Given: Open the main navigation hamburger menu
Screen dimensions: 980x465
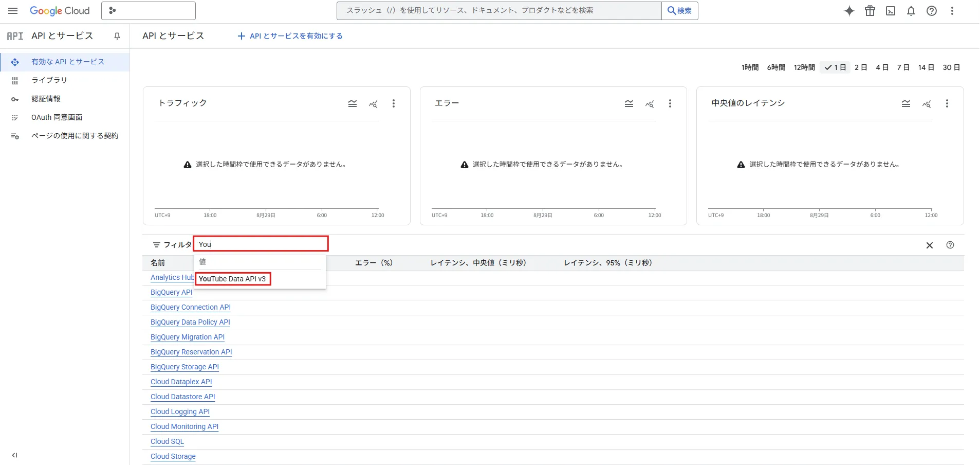Looking at the screenshot, I should click(13, 11).
